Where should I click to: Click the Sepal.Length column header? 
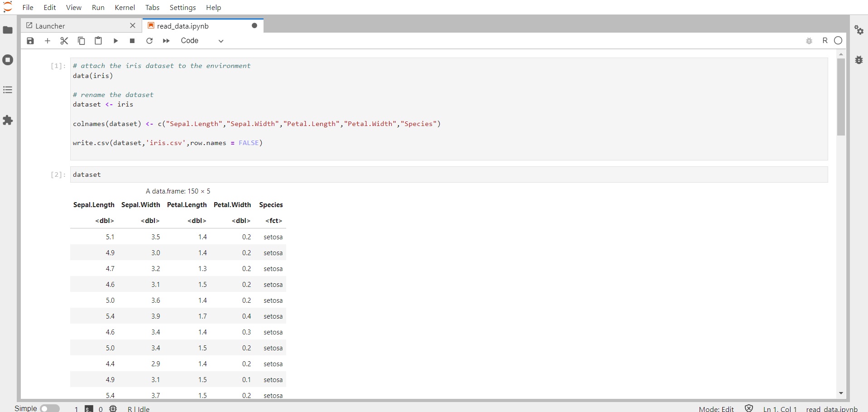coord(94,205)
